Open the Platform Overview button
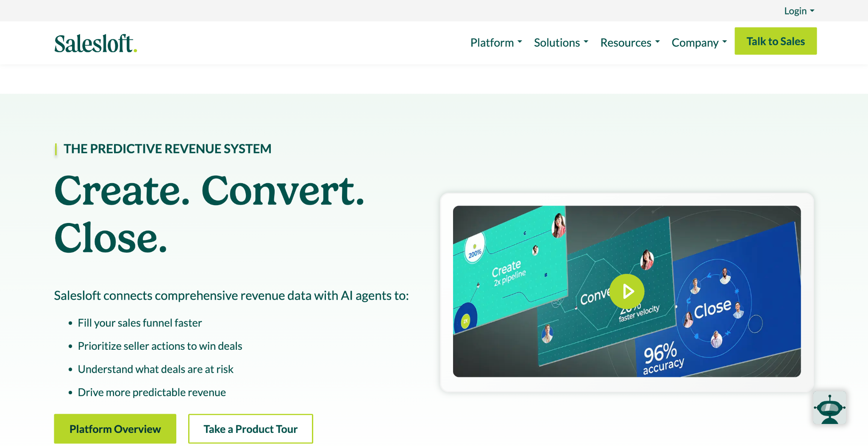This screenshot has width=868, height=446. 115,429
